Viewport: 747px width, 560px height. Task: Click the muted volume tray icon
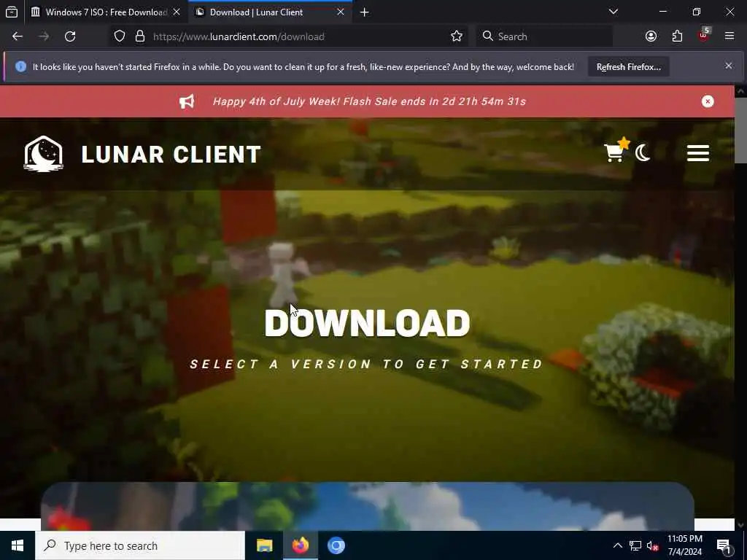coord(653,545)
